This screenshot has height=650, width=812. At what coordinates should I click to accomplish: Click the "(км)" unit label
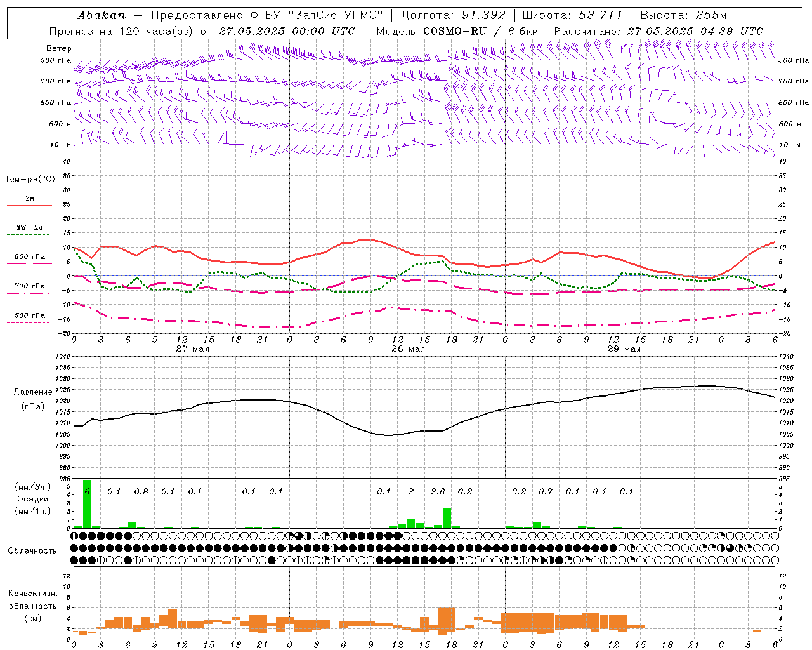tap(32, 618)
